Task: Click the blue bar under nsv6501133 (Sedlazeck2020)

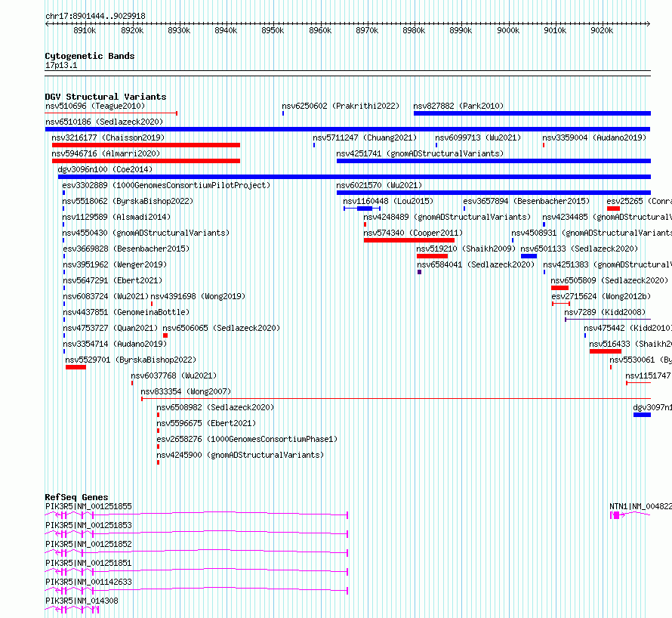Action: [529, 256]
